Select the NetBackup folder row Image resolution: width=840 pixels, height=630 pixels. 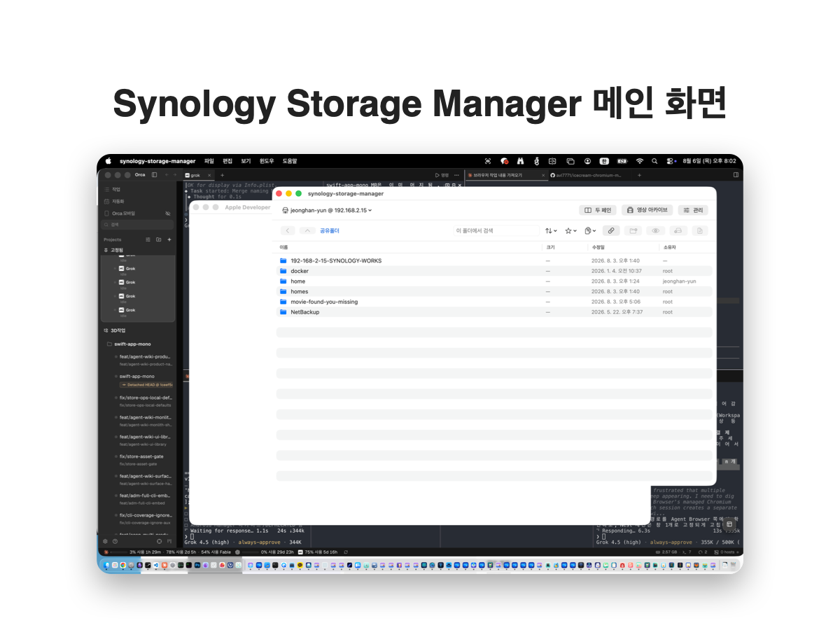click(494, 312)
